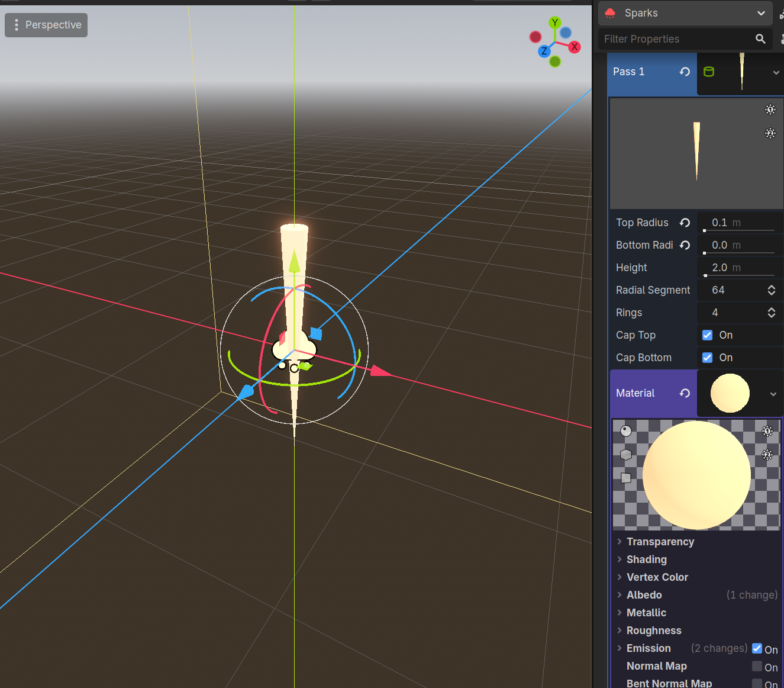
Task: Select the cube preview shape icon
Action: point(625,454)
